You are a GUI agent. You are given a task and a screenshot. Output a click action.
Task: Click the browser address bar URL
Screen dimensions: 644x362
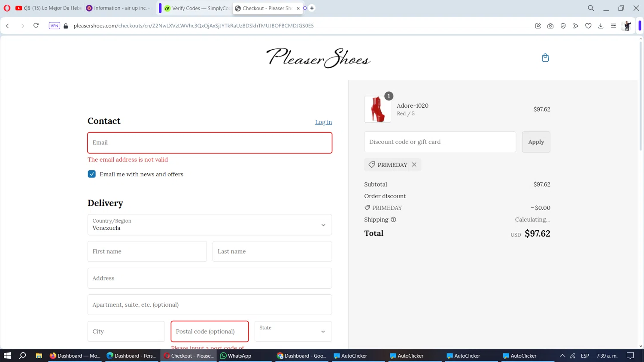point(193,26)
